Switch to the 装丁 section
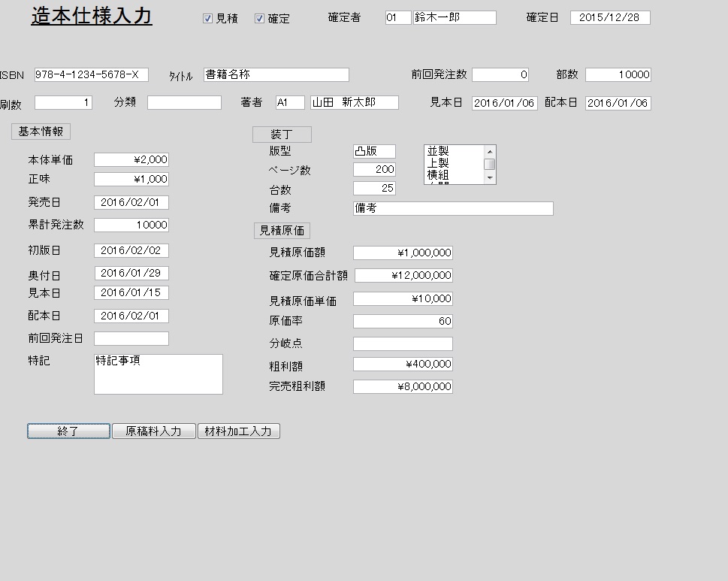The height and width of the screenshot is (581, 728). click(281, 135)
